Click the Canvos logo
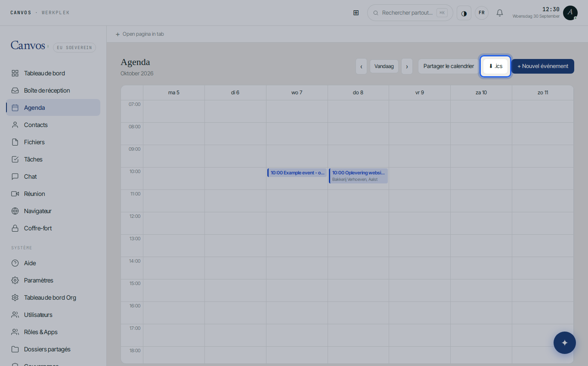Viewport: 588px width, 366px height. [28, 45]
